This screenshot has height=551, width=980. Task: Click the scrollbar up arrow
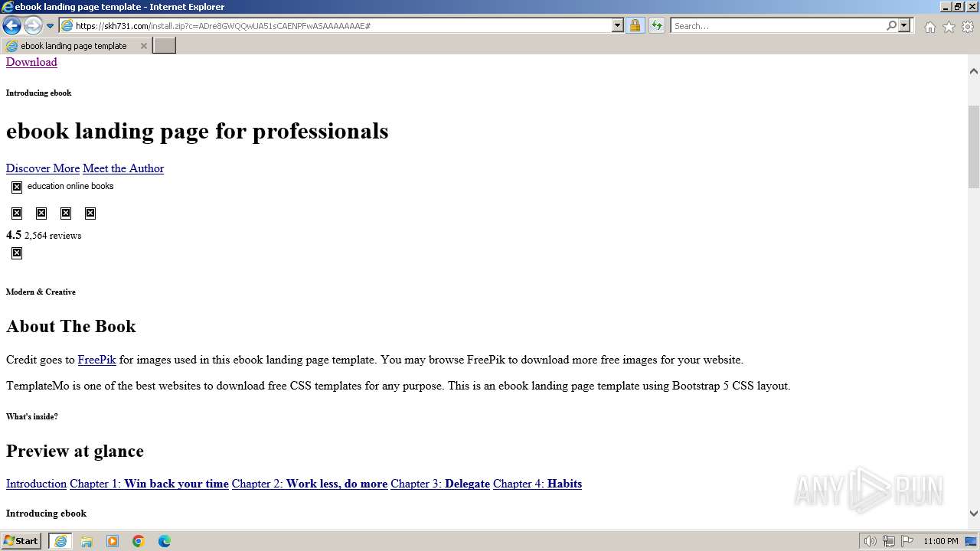point(974,71)
